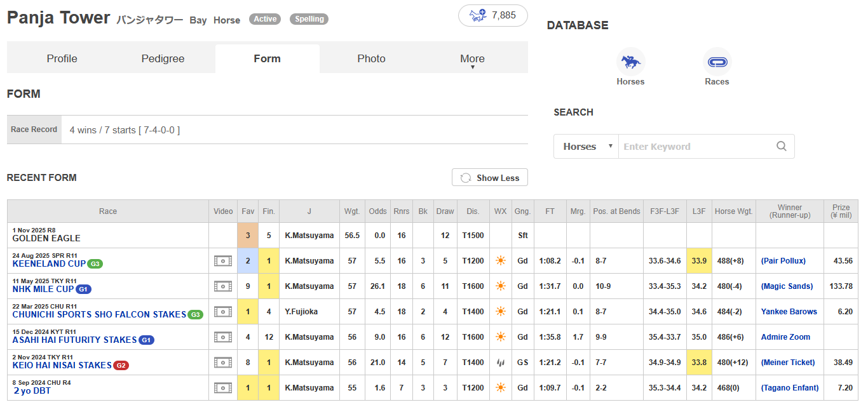Click the Active status badge

(265, 19)
